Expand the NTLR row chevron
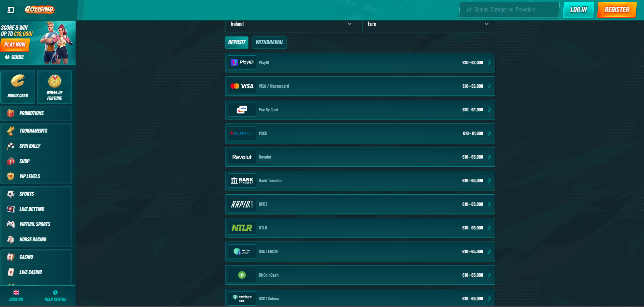Viewport: 644px width, 307px height. click(489, 228)
